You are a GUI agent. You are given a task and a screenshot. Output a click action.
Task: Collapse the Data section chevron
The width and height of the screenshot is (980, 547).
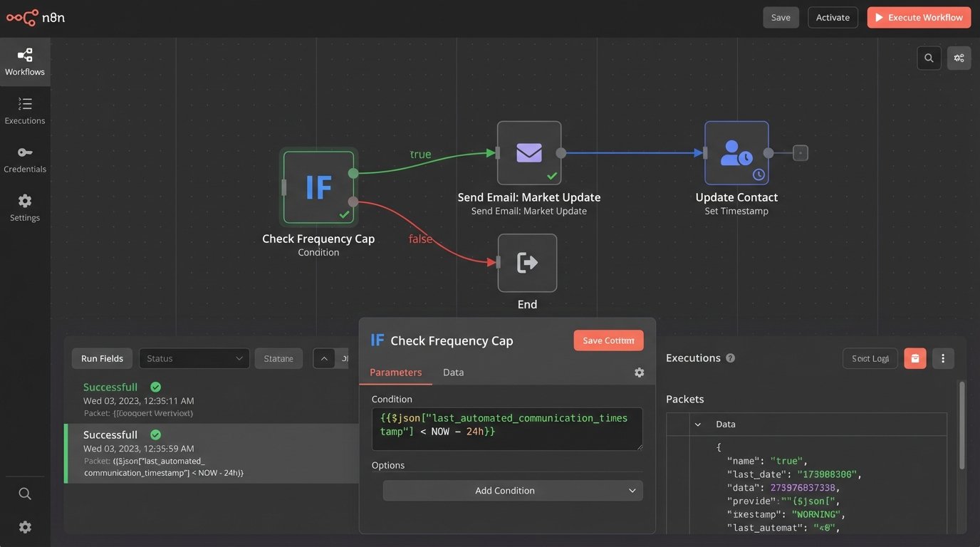tap(698, 424)
